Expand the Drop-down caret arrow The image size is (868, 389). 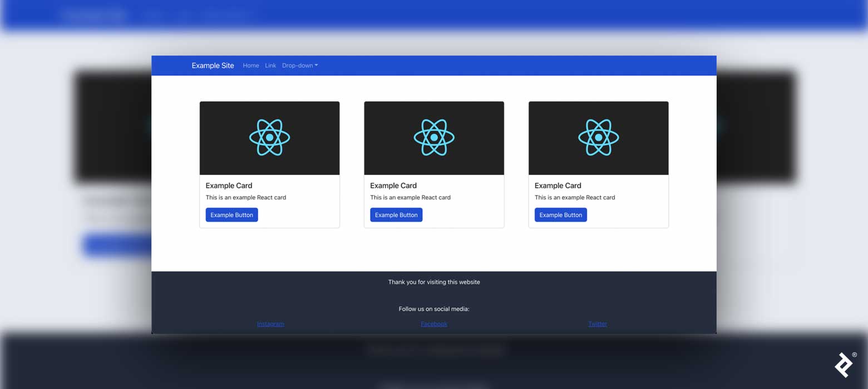coord(317,65)
